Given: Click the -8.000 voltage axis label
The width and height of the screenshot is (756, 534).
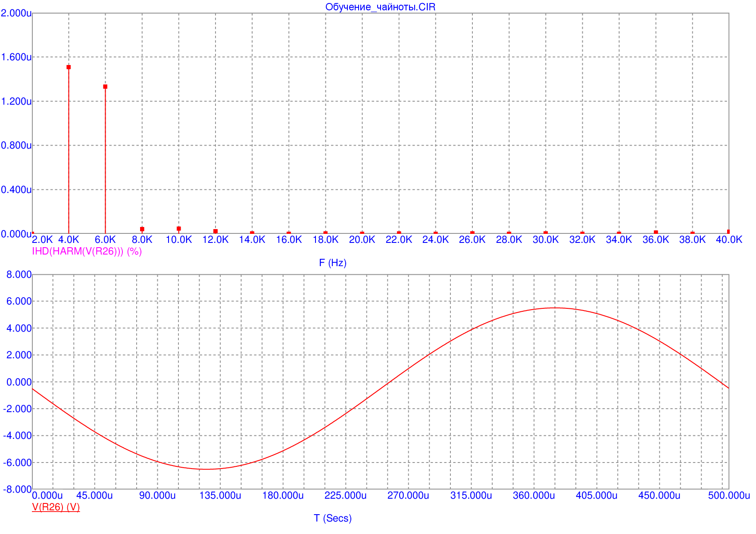Looking at the screenshot, I should pyautogui.click(x=17, y=489).
